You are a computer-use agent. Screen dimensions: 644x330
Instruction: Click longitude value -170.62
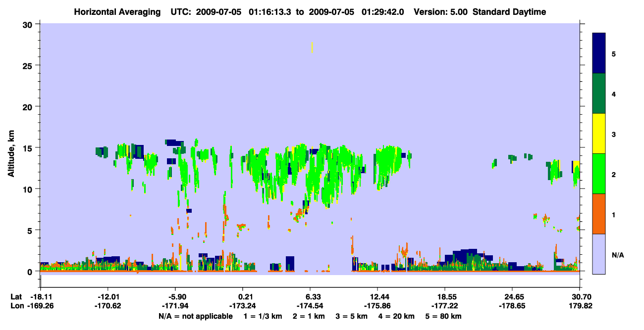pos(107,306)
